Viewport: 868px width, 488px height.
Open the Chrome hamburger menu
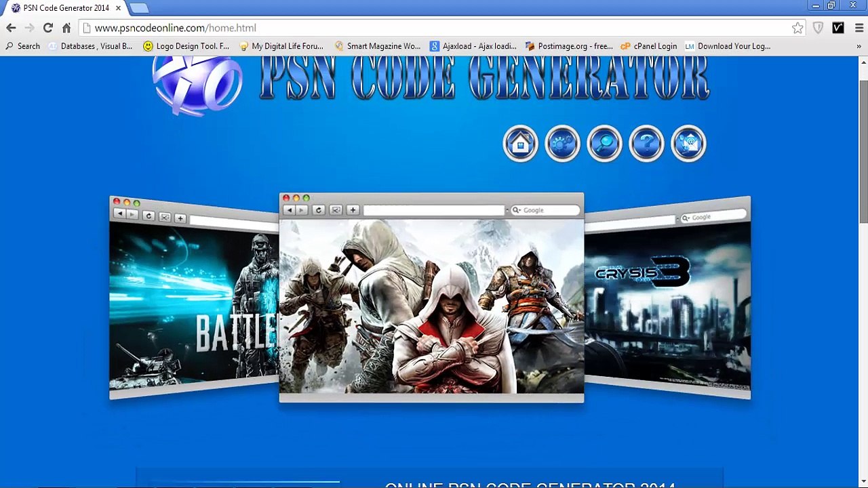click(x=859, y=28)
